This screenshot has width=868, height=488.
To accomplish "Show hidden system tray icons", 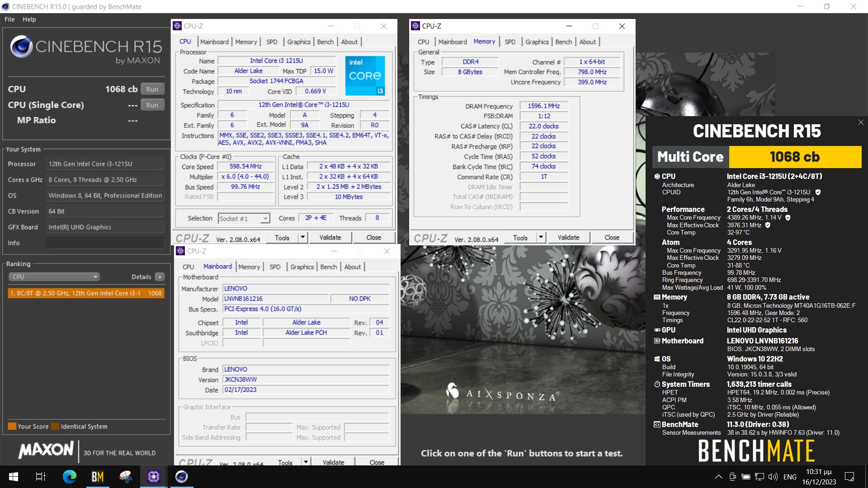I will pyautogui.click(x=718, y=477).
